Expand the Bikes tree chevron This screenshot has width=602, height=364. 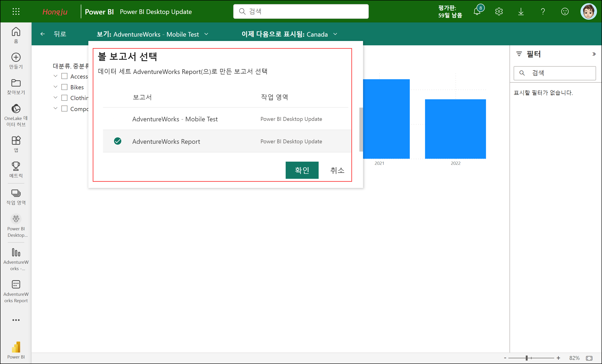[x=55, y=87]
